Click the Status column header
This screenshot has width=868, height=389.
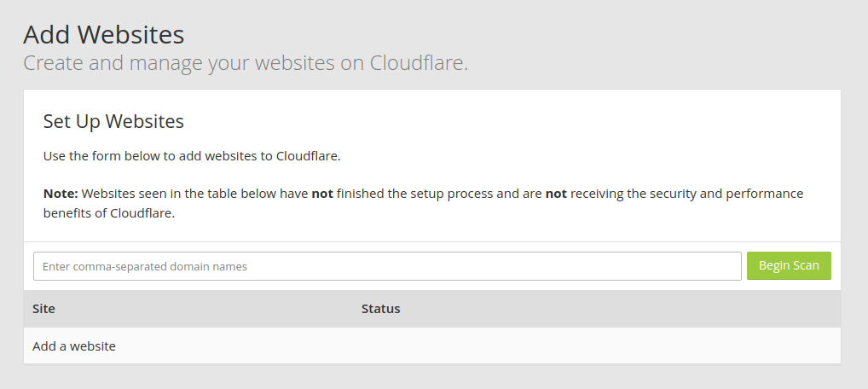(x=380, y=309)
